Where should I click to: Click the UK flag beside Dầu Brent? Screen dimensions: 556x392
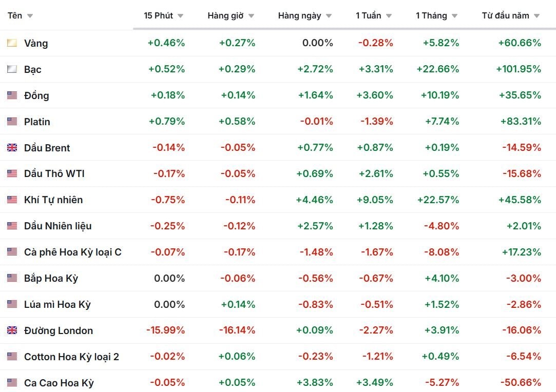[x=12, y=148]
